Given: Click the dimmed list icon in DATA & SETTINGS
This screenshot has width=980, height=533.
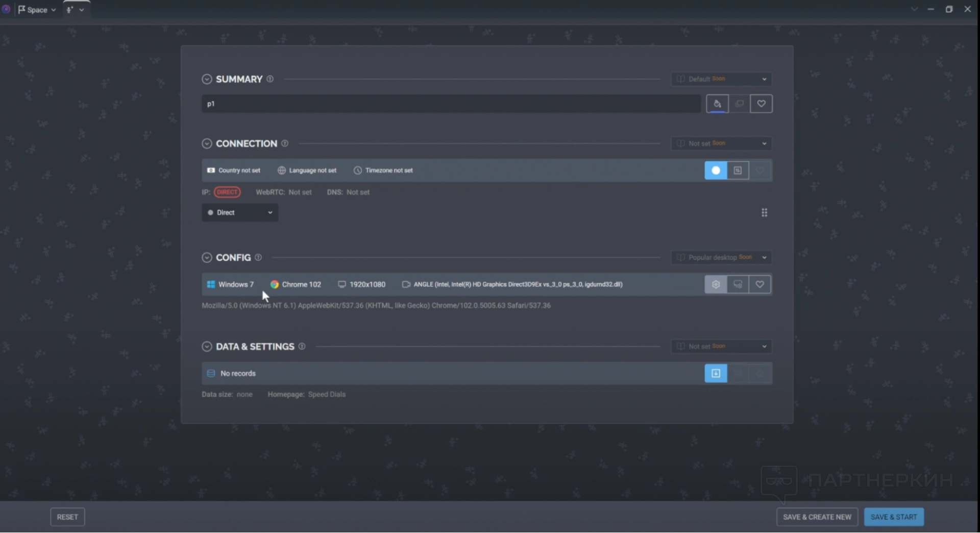Looking at the screenshot, I should tap(738, 374).
